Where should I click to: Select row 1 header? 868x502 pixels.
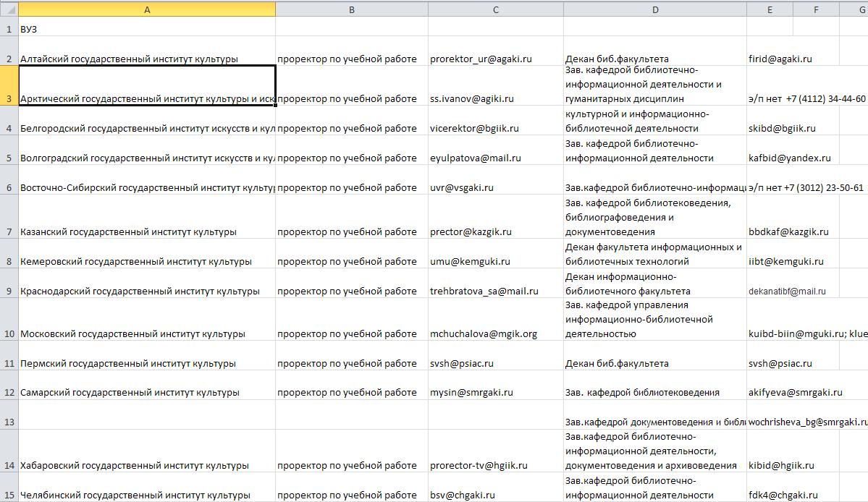tap(9, 27)
